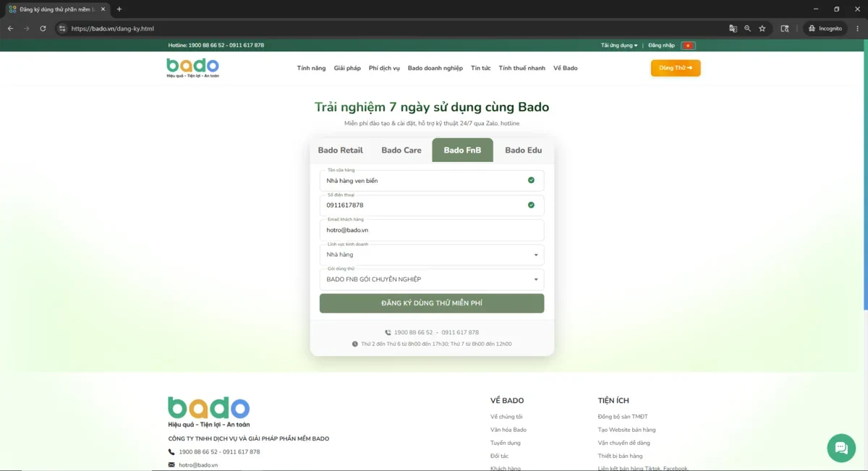Switch to Bado Edu tab

coord(524,150)
